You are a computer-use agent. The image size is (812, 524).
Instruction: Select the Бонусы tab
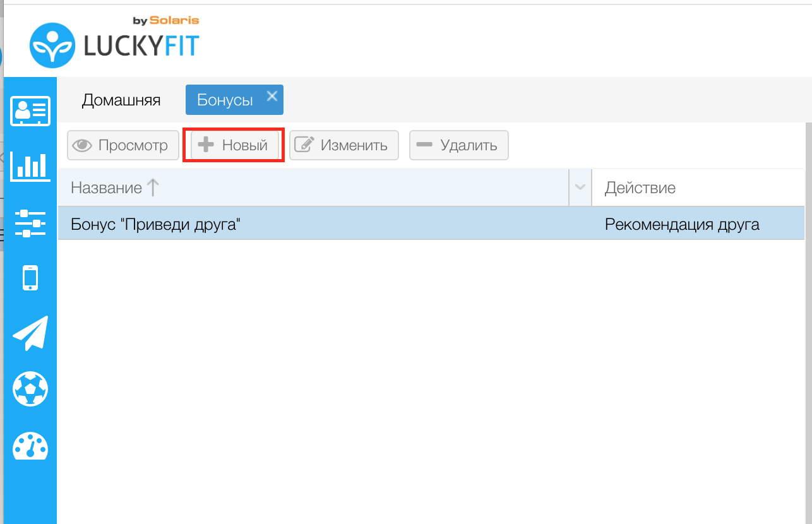click(x=225, y=100)
